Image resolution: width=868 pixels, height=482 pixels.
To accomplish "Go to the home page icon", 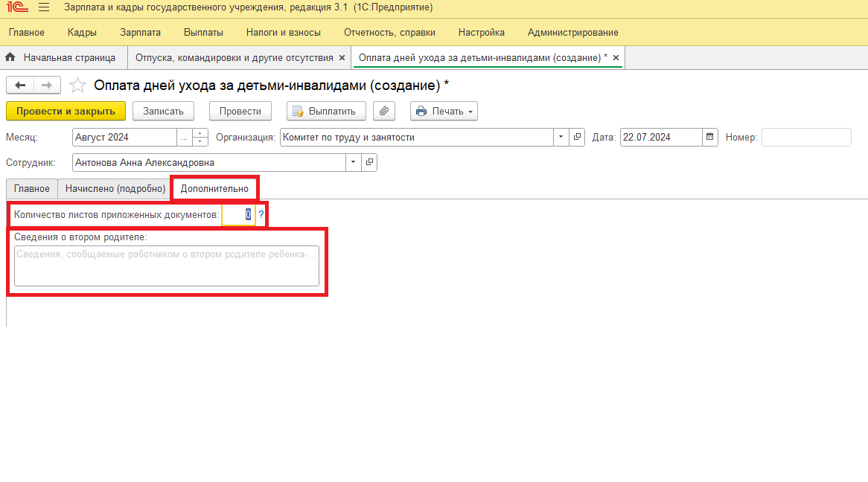I will click(x=10, y=57).
